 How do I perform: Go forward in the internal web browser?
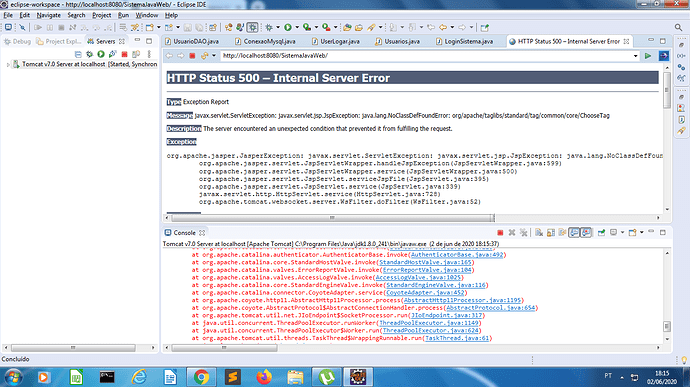tap(180, 56)
